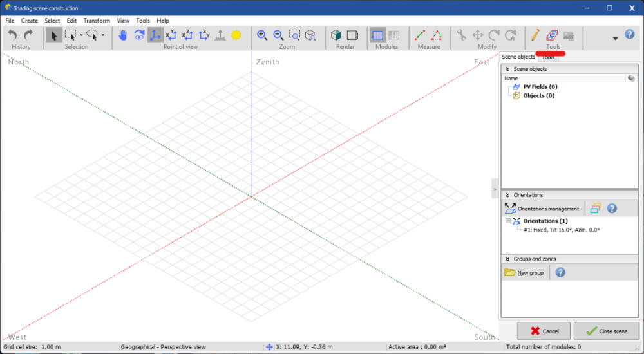Select PV Fields (0) in scene tree
Viewport: 644px width, 354px height.
click(x=540, y=86)
